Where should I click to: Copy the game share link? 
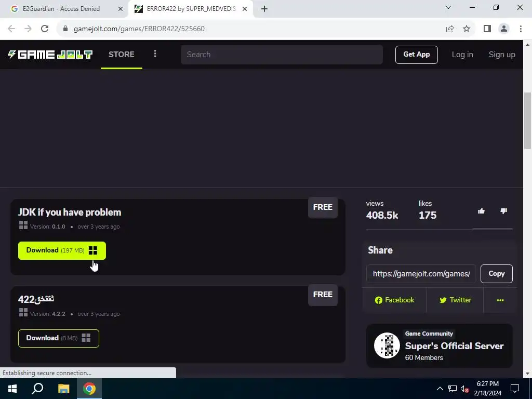pyautogui.click(x=496, y=273)
